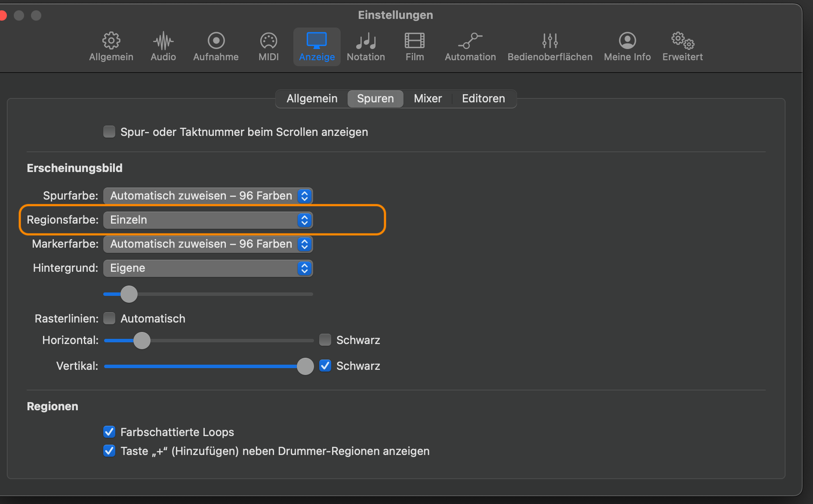Open the Audio waveform settings pane
The width and height of the screenshot is (813, 504).
click(163, 46)
